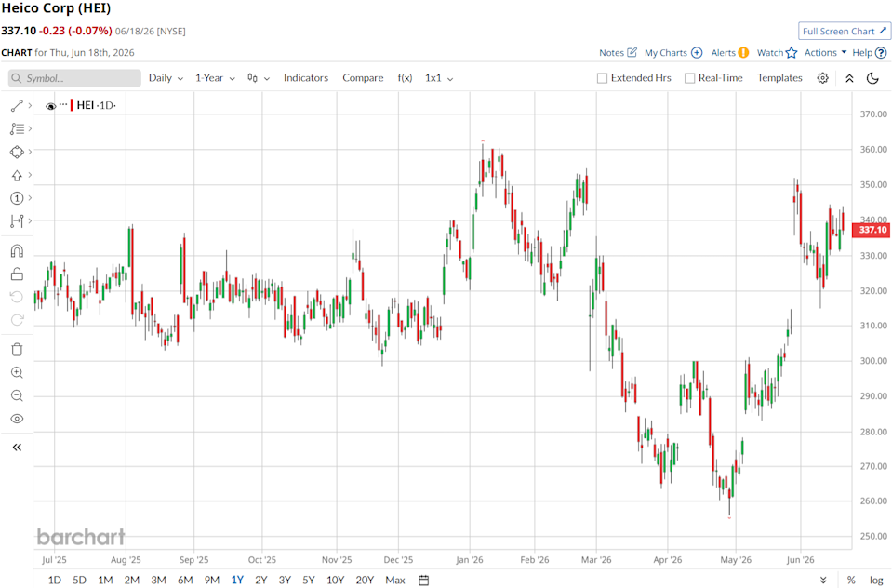Collapse the left drawing toolbar
This screenshot has height=588, width=892.
(17, 448)
